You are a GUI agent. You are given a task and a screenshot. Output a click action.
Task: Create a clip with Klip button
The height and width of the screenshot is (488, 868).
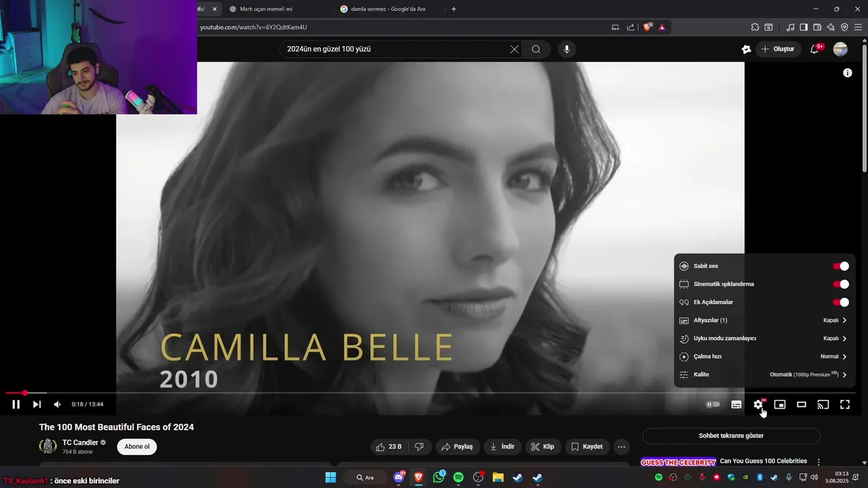pos(542,447)
